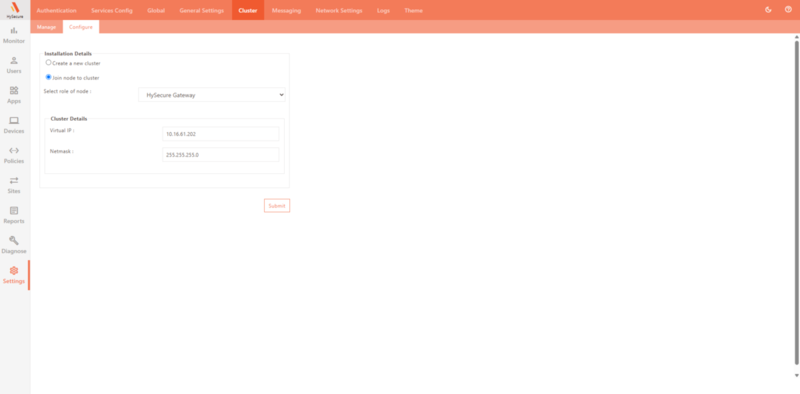Click the Submit button
Image resolution: width=800 pixels, height=394 pixels.
point(277,206)
